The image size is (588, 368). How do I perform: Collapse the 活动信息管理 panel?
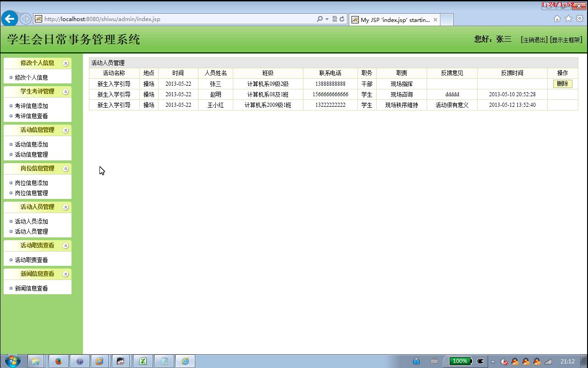tap(66, 130)
